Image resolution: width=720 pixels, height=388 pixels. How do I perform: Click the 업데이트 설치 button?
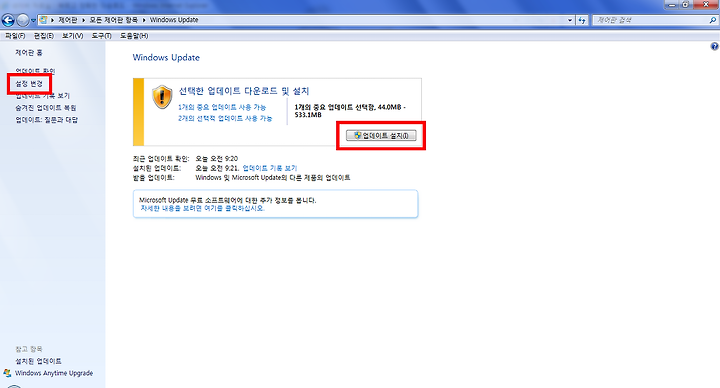pyautogui.click(x=381, y=135)
